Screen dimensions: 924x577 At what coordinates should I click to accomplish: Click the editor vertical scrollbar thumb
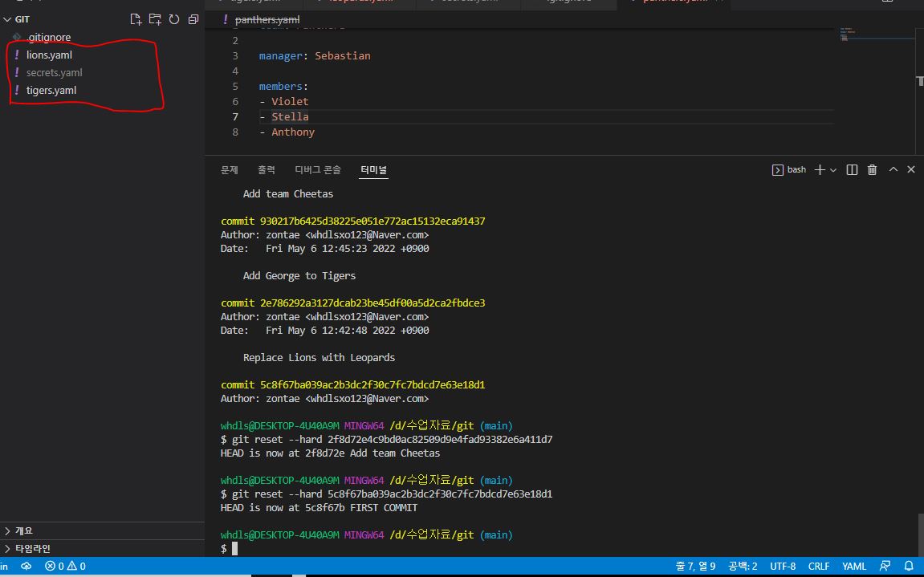click(921, 81)
